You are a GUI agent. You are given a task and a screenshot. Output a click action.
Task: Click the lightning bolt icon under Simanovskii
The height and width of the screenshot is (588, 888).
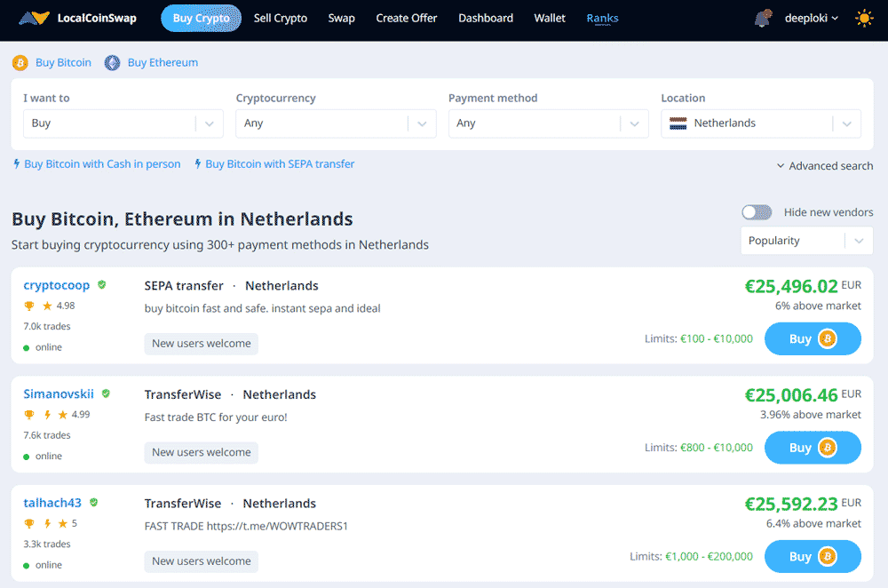(48, 415)
